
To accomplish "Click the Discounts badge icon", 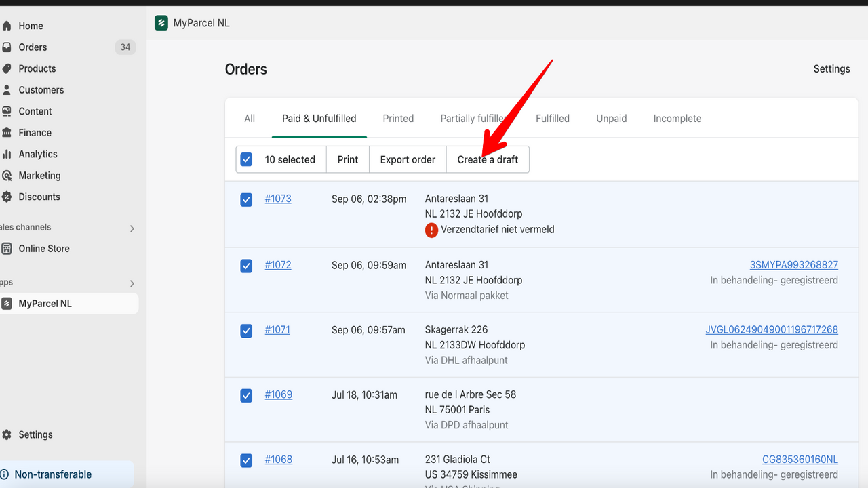I will click(x=6, y=197).
